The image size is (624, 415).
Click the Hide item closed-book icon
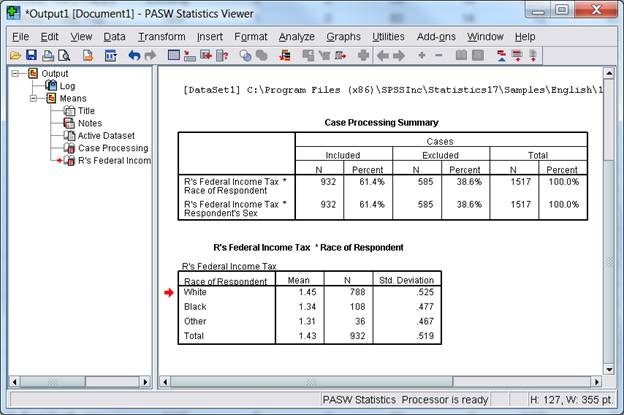tap(478, 55)
